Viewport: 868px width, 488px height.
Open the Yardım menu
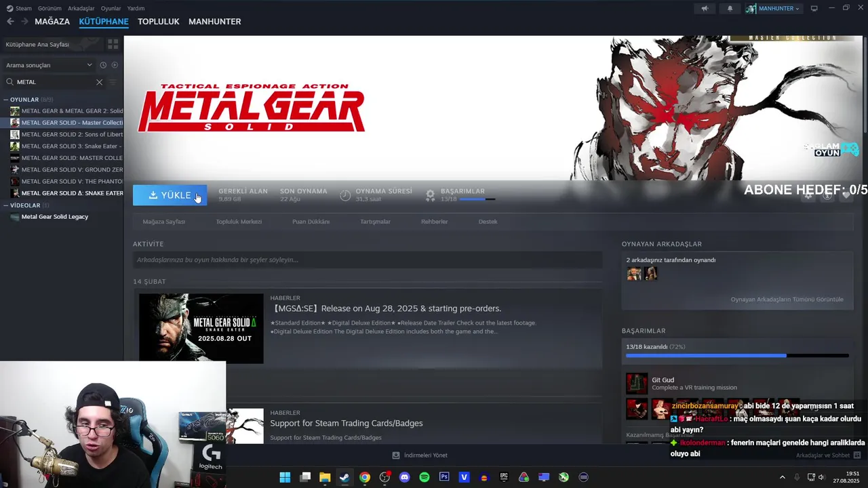(x=136, y=8)
